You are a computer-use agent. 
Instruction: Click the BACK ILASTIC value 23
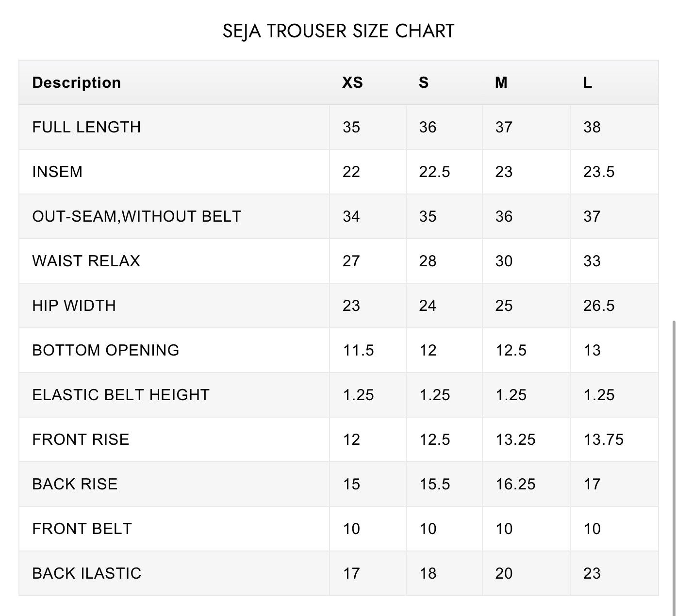592,573
